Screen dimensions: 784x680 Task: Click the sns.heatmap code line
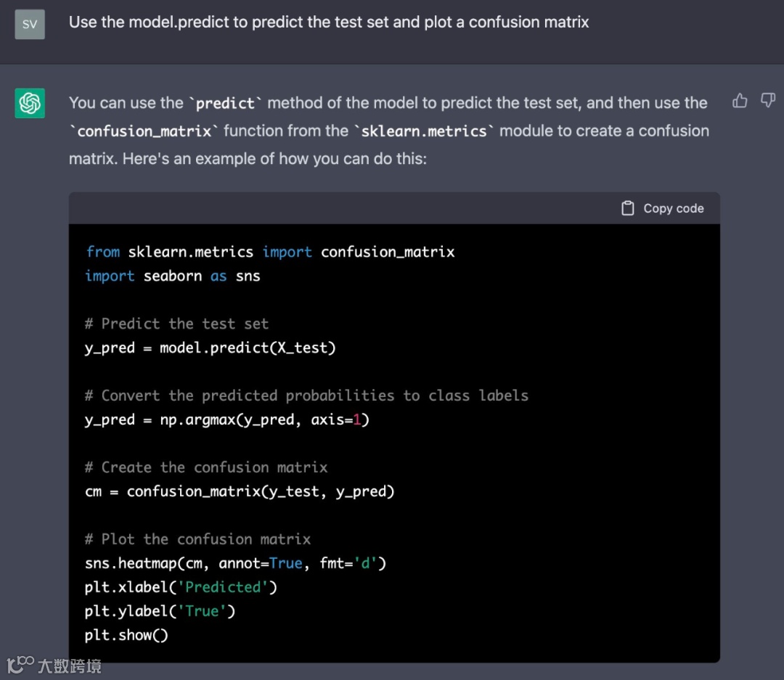click(235, 563)
